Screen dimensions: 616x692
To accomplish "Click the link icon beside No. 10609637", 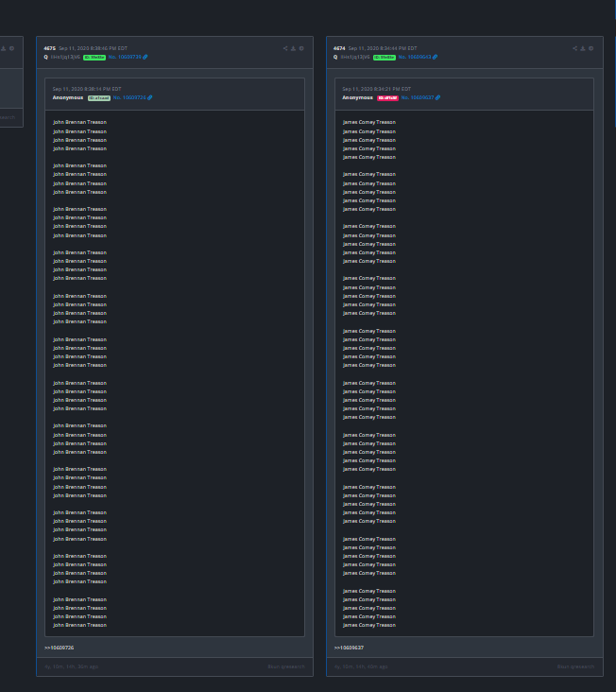I will [437, 97].
